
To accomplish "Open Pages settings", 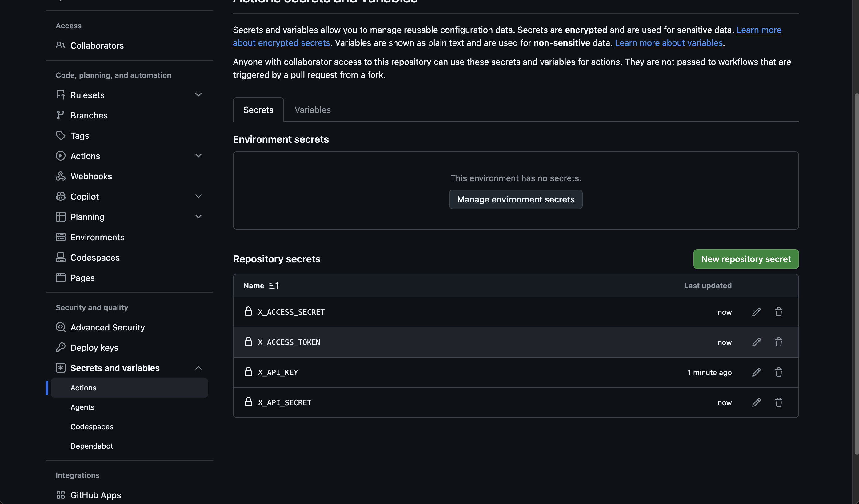I will coord(129,278).
